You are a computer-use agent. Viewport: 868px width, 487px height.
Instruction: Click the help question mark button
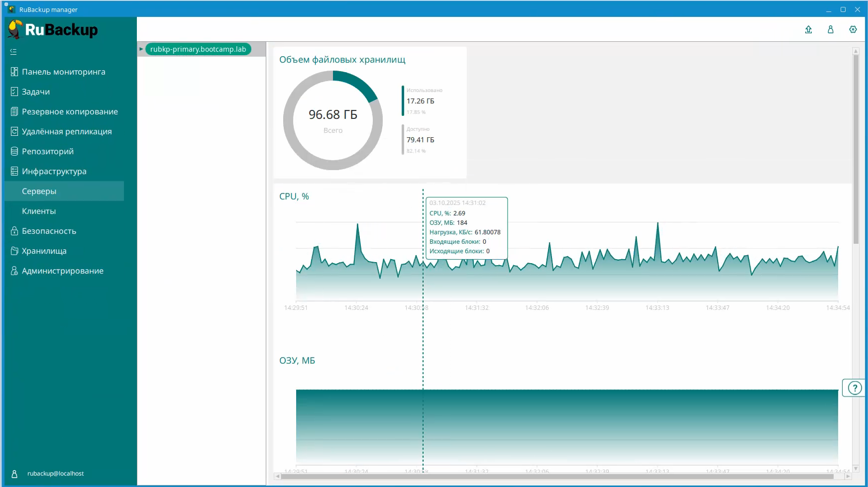[854, 388]
